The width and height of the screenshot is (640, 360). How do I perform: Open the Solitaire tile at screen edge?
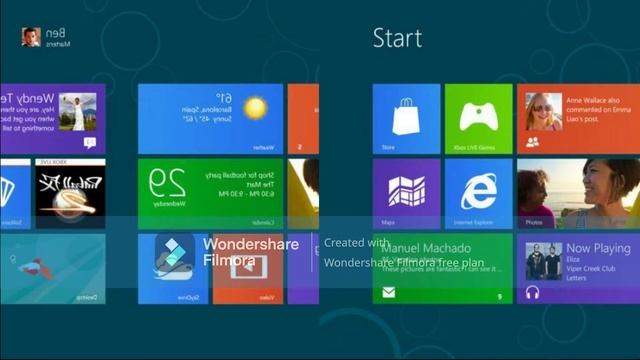tap(15, 193)
